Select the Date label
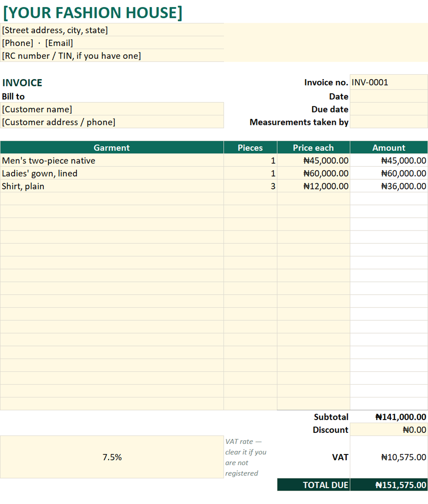Screen dimensions: 428x504 338,96
